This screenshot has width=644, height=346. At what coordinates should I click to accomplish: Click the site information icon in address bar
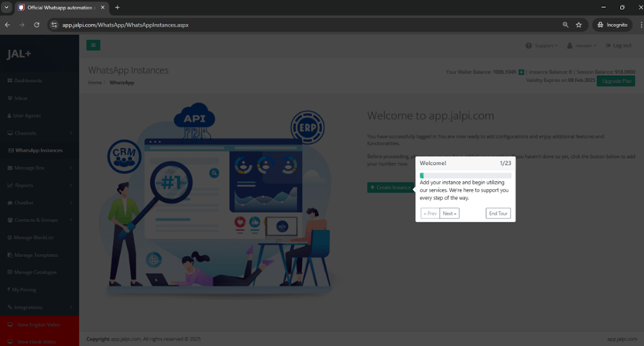point(54,25)
